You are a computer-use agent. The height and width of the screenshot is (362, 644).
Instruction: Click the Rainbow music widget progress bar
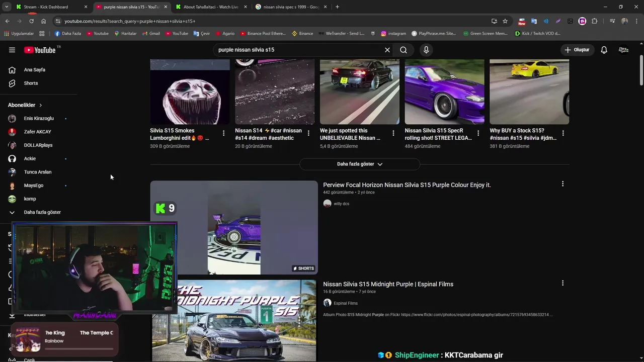pyautogui.click(x=79, y=348)
